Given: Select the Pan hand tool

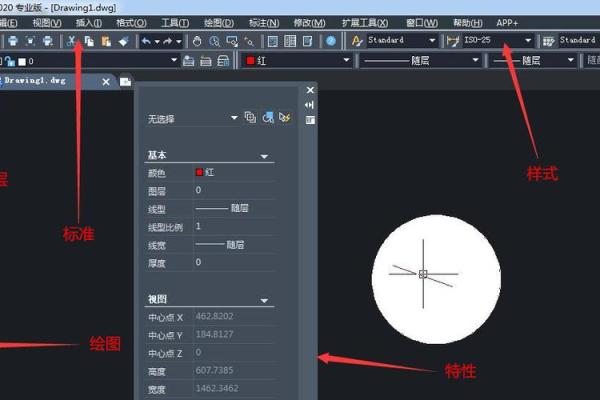Looking at the screenshot, I should [x=197, y=41].
